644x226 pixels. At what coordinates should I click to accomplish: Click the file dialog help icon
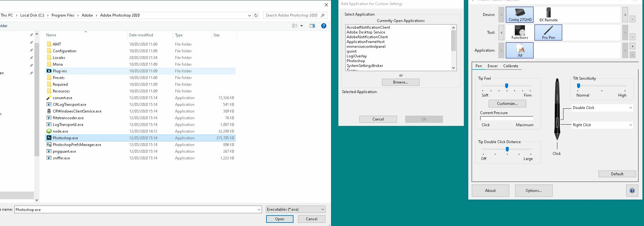point(324,26)
